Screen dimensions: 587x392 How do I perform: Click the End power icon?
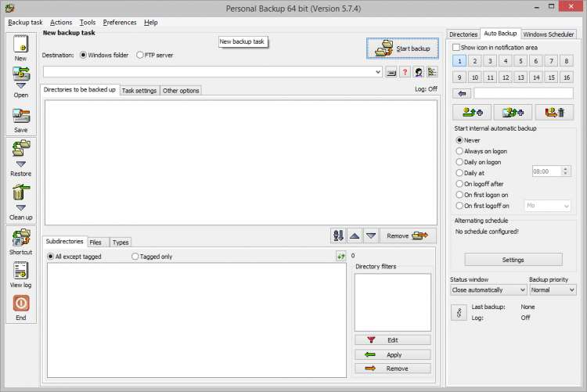[21, 304]
